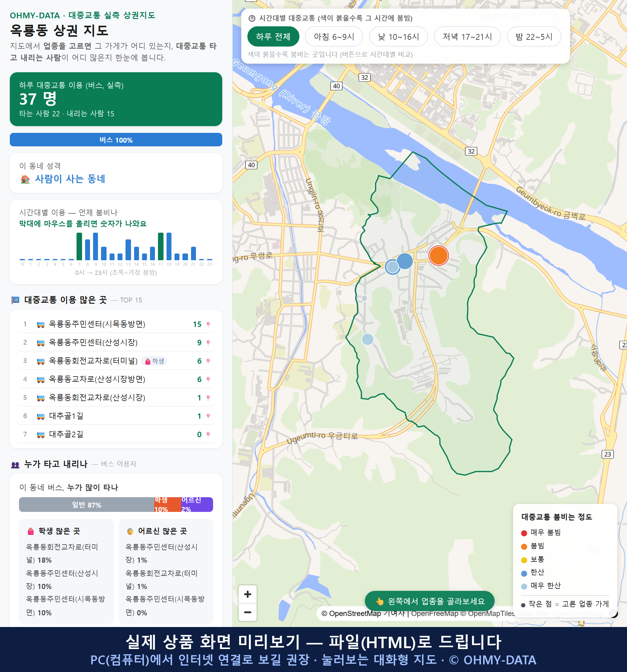Open the OpenFreeMap attribution link

tap(434, 613)
